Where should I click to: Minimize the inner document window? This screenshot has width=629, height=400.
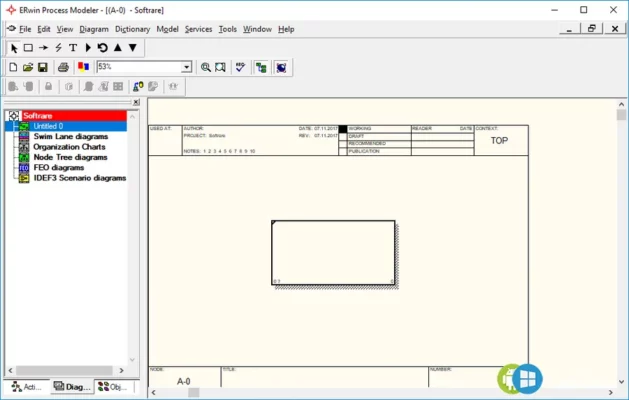[x=569, y=28]
